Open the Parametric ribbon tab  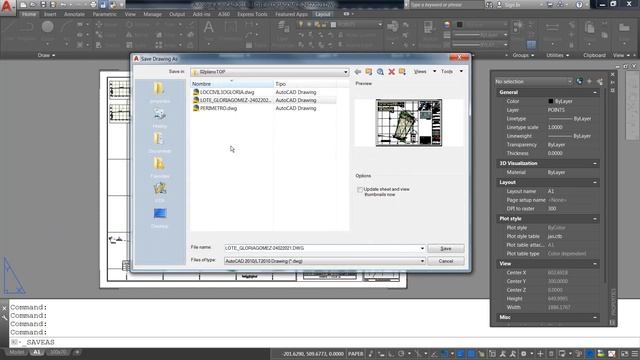(104, 14)
